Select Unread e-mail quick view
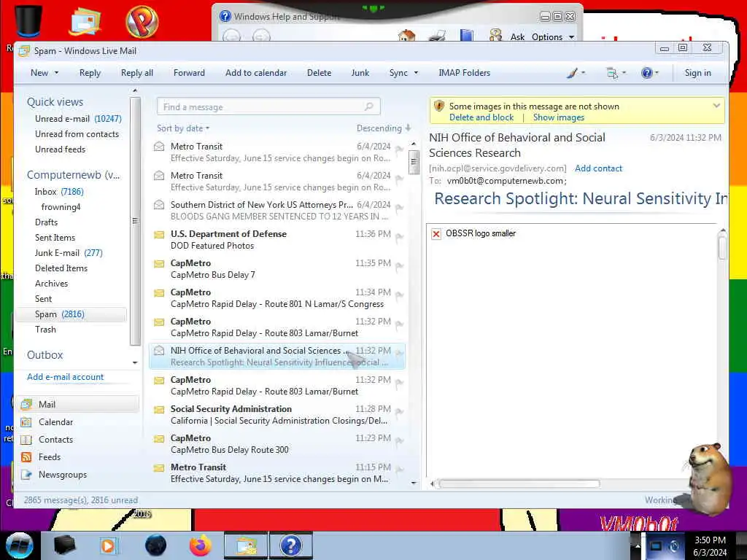Screen dimensions: 747x560 point(78,119)
